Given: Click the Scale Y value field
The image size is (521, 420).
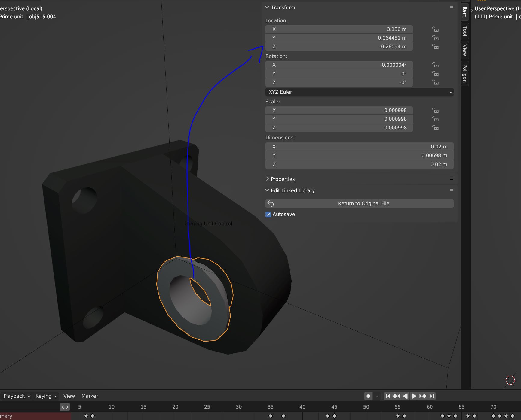Looking at the screenshot, I should 339,119.
